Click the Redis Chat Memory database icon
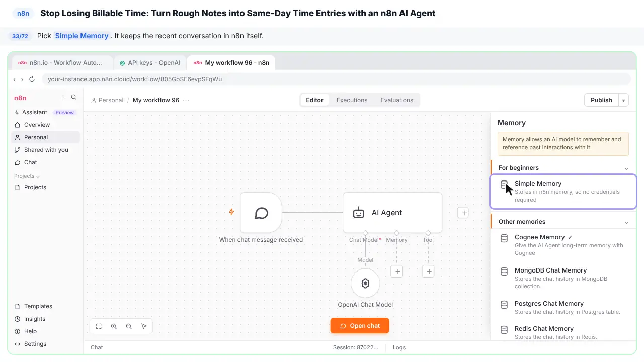This screenshot has height=362, width=644. pyautogui.click(x=504, y=330)
